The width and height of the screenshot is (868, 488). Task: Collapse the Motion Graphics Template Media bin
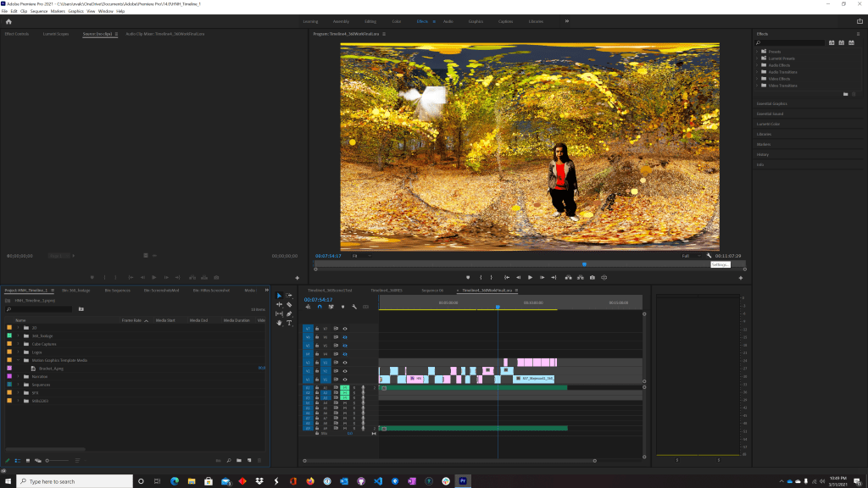tap(18, 360)
